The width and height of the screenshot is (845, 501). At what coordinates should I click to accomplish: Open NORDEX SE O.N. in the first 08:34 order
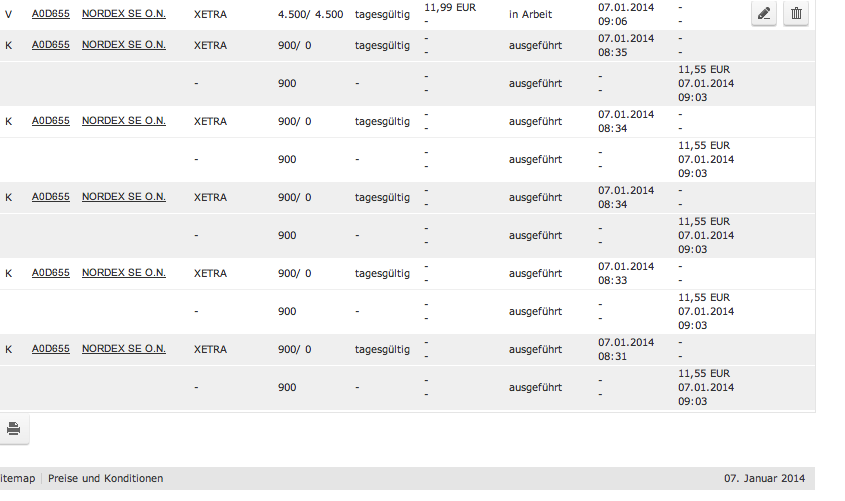click(124, 121)
